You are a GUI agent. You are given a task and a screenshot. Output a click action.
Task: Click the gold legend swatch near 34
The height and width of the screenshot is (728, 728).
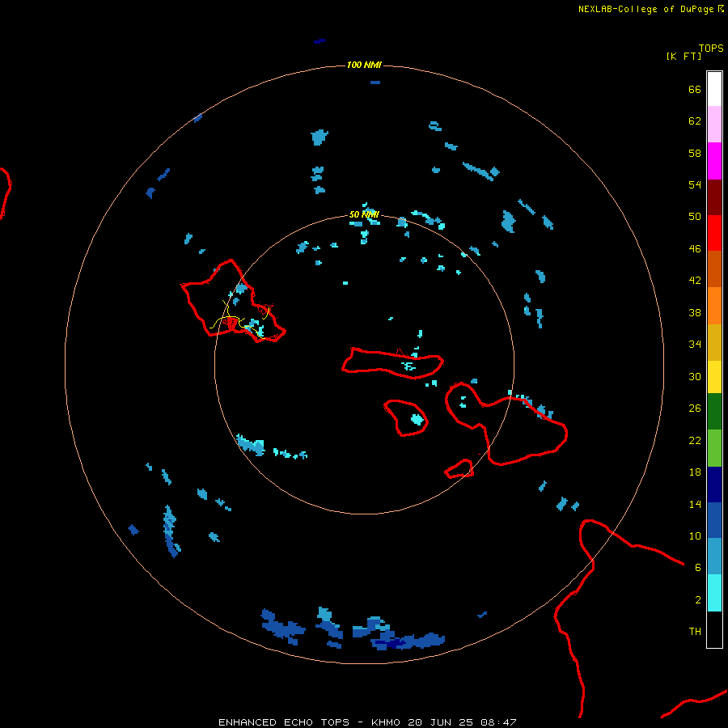[714, 342]
